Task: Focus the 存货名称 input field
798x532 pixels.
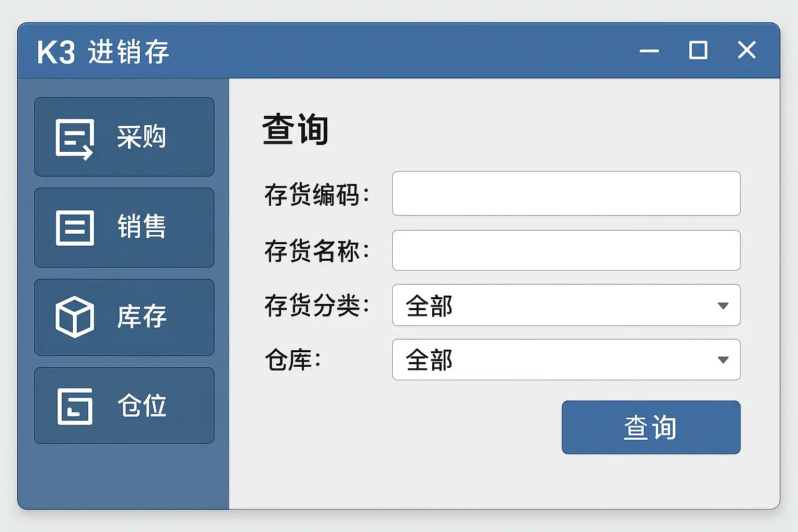Action: pyautogui.click(x=566, y=250)
